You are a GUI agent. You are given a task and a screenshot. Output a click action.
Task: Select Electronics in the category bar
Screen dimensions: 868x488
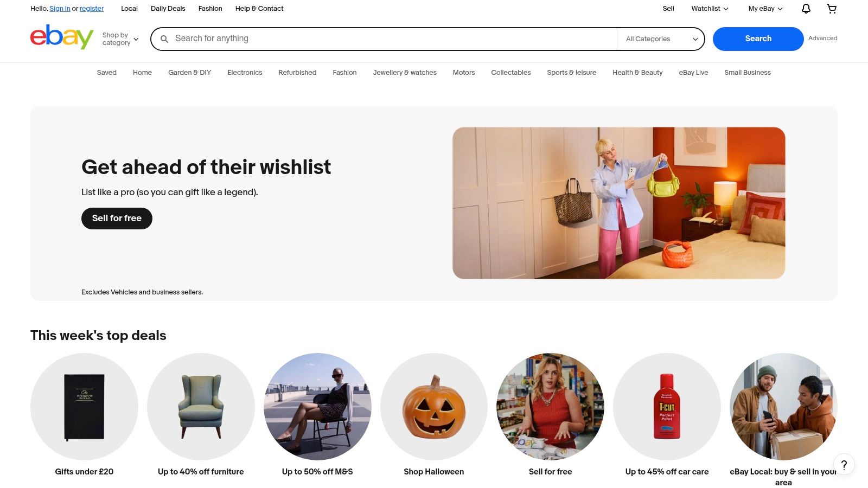click(245, 73)
